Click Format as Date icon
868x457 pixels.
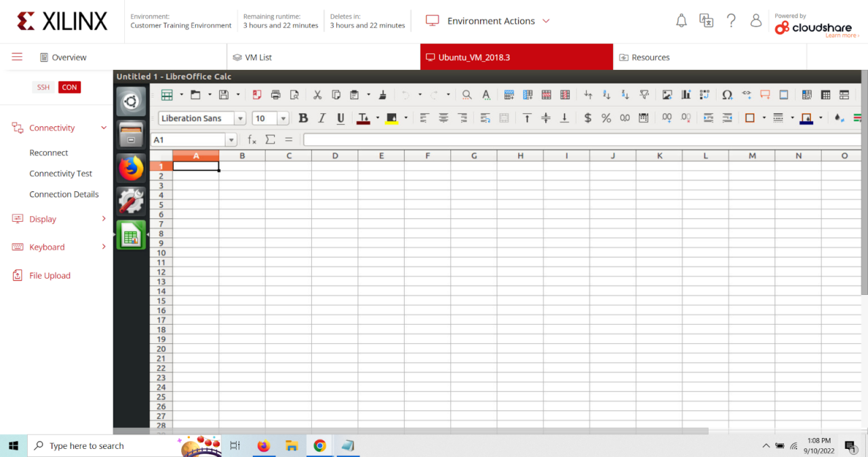coord(644,118)
